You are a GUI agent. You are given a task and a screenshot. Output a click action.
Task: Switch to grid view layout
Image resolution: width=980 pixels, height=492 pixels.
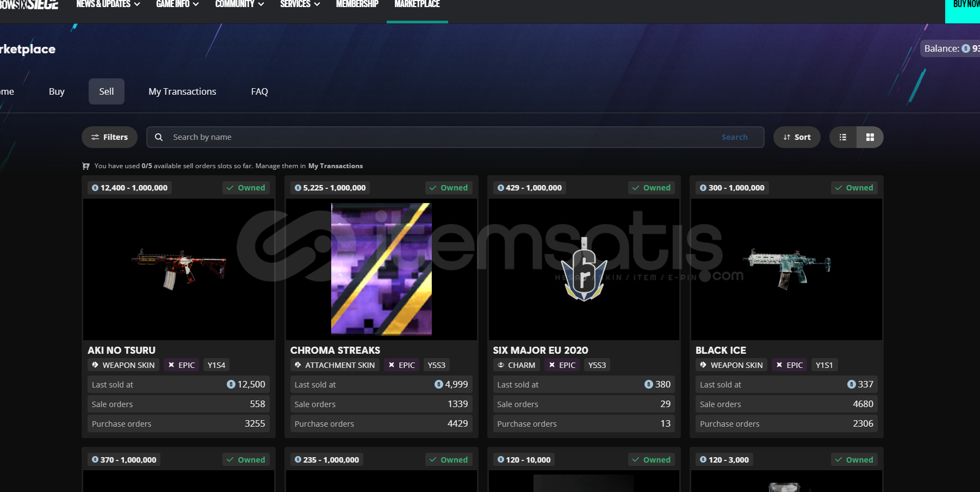click(x=870, y=137)
